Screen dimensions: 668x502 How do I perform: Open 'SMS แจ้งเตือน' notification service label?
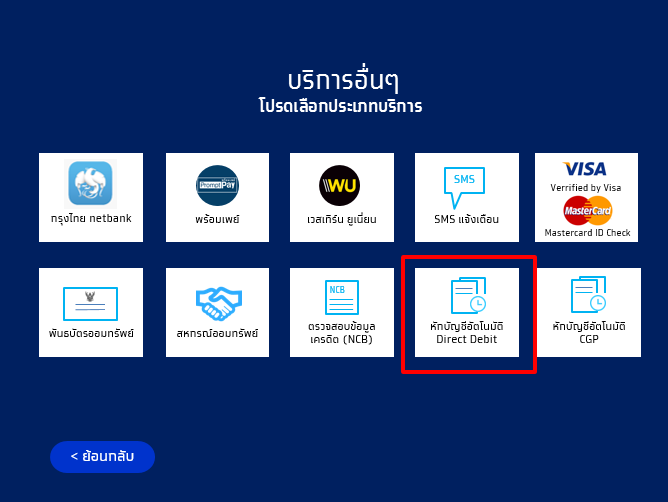coord(466,219)
